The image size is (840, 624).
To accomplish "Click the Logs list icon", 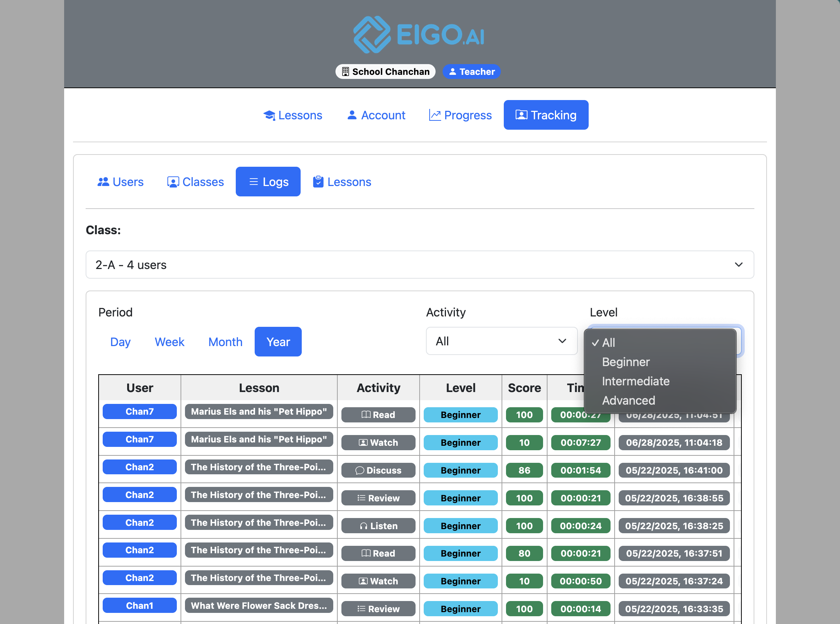I will 254,182.
